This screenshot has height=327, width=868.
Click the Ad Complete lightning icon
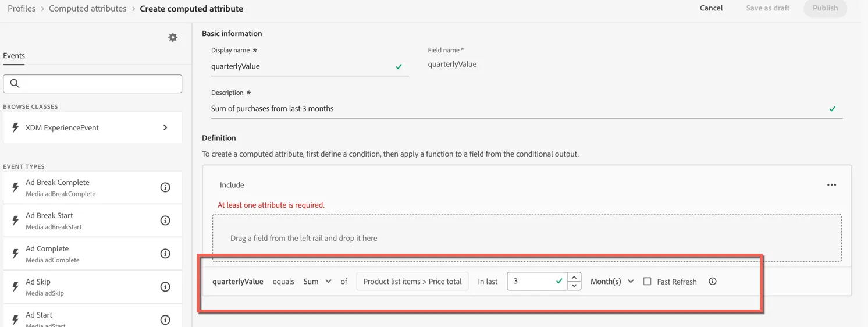coord(16,254)
